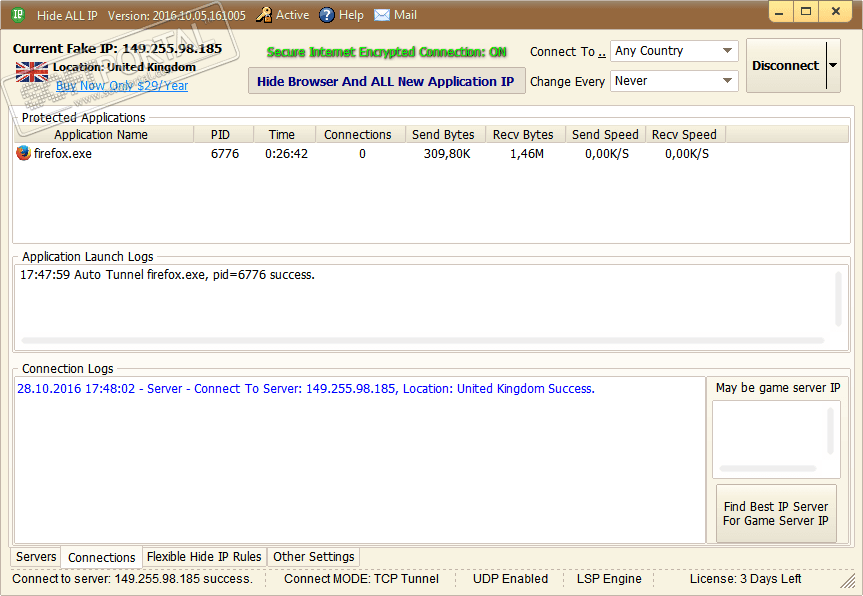Click Secure Internet Encrypted Connection: ON status

click(386, 52)
